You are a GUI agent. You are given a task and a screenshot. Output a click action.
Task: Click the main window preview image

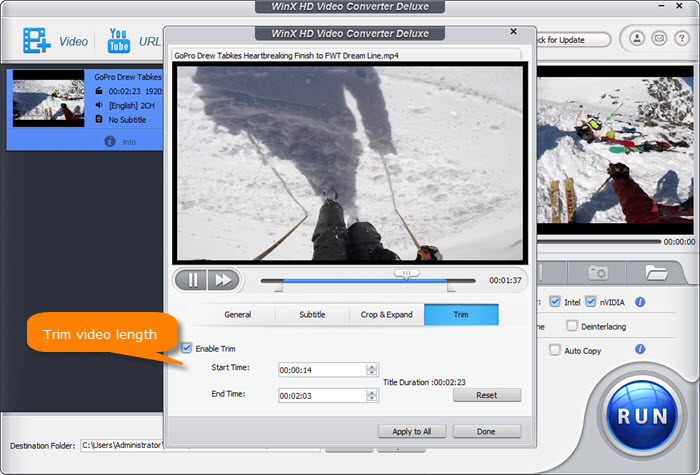point(615,150)
